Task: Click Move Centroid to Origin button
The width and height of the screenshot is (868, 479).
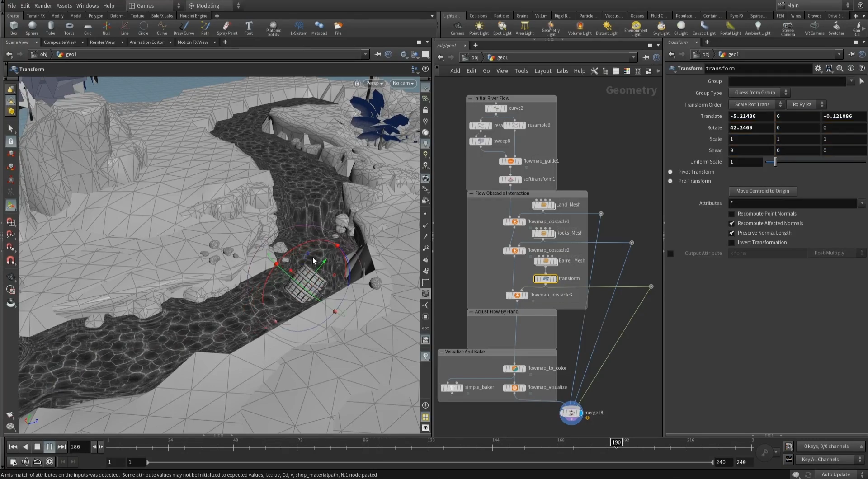Action: coord(762,191)
